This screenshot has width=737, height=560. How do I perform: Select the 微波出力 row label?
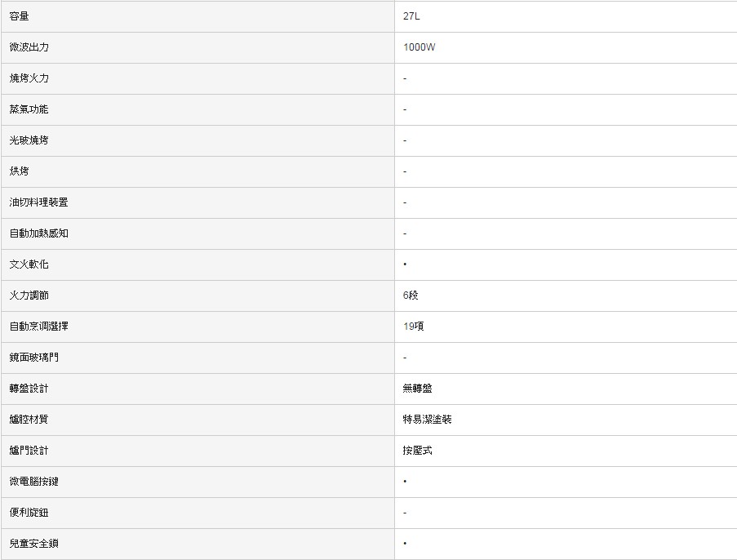point(29,47)
